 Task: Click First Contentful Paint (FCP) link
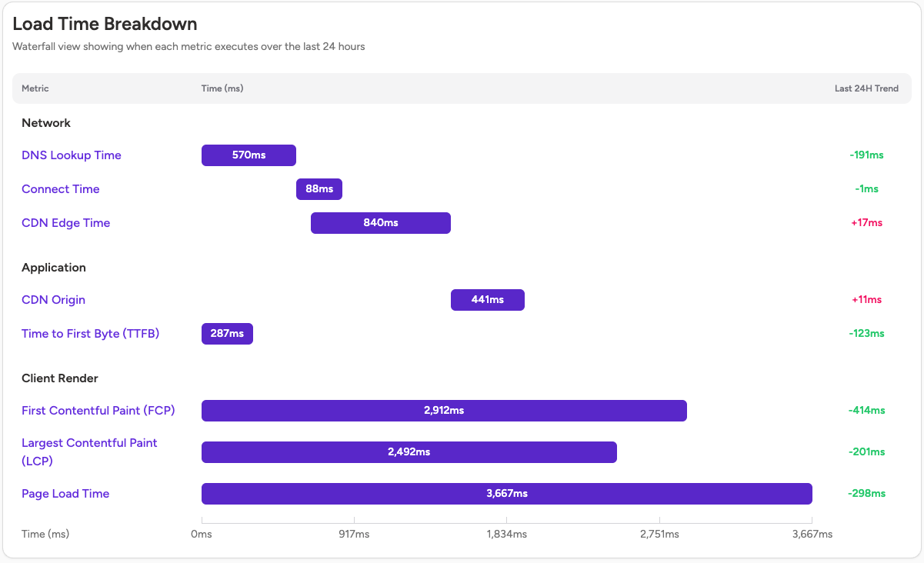pos(98,411)
